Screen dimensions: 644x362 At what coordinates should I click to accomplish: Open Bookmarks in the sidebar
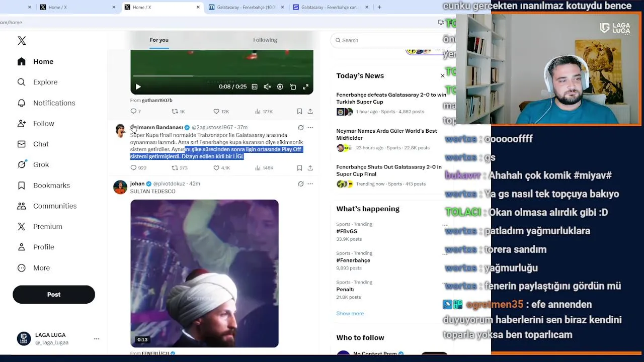(43, 185)
